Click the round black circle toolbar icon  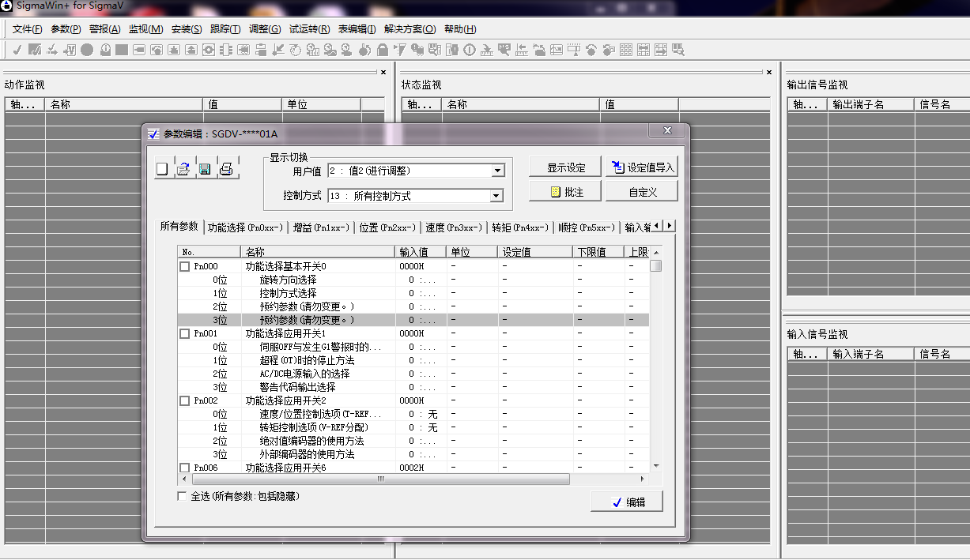click(87, 50)
